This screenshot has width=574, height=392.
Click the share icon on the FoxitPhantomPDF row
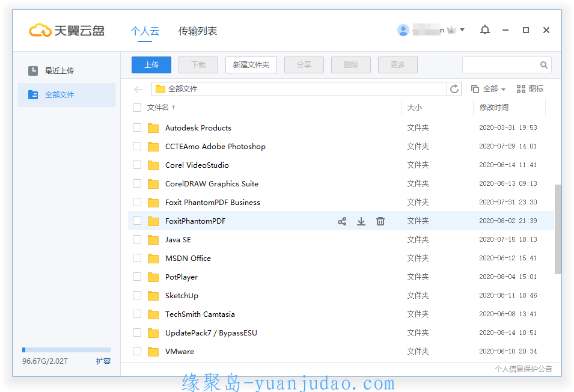[x=342, y=221]
